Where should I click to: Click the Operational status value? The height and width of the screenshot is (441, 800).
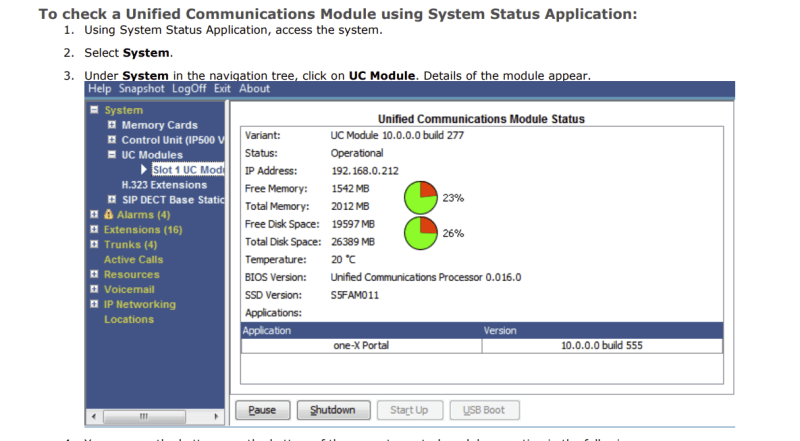click(x=357, y=153)
